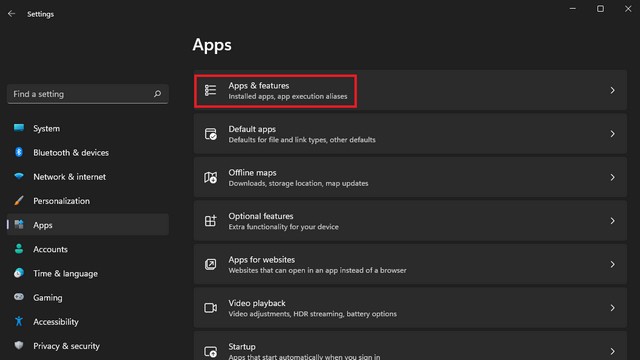Select the Apps sidebar label
This screenshot has height=360, width=640.
tap(43, 225)
